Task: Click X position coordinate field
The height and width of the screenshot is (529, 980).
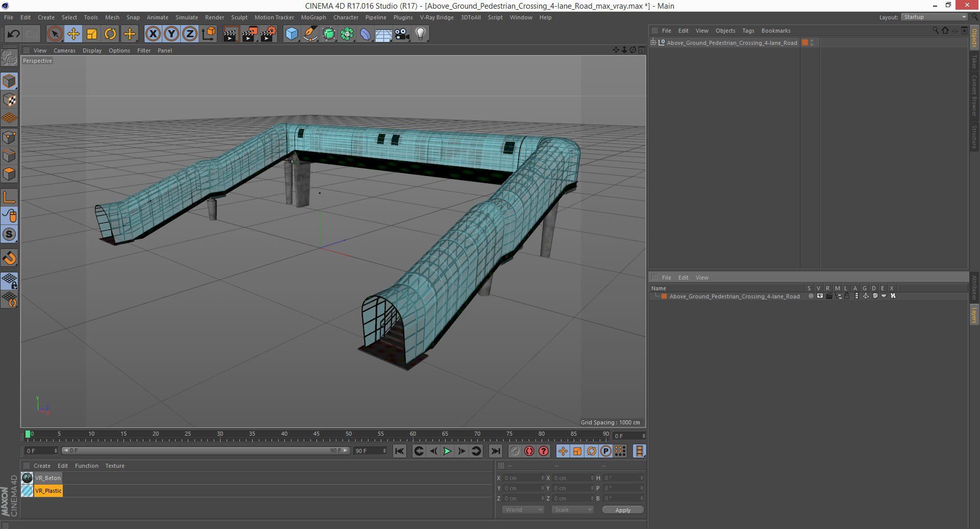Action: coord(524,478)
